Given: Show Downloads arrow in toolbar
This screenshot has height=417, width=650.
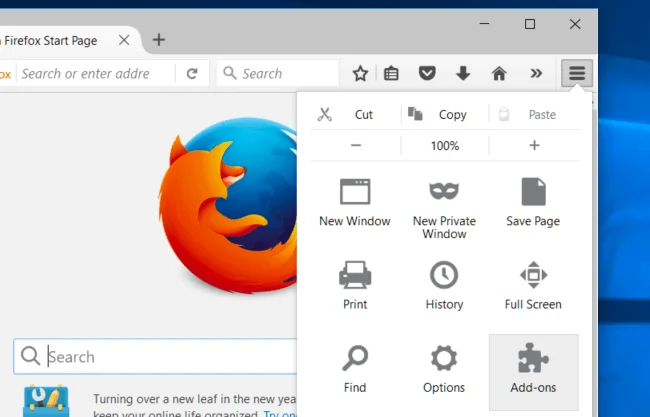Looking at the screenshot, I should (463, 73).
